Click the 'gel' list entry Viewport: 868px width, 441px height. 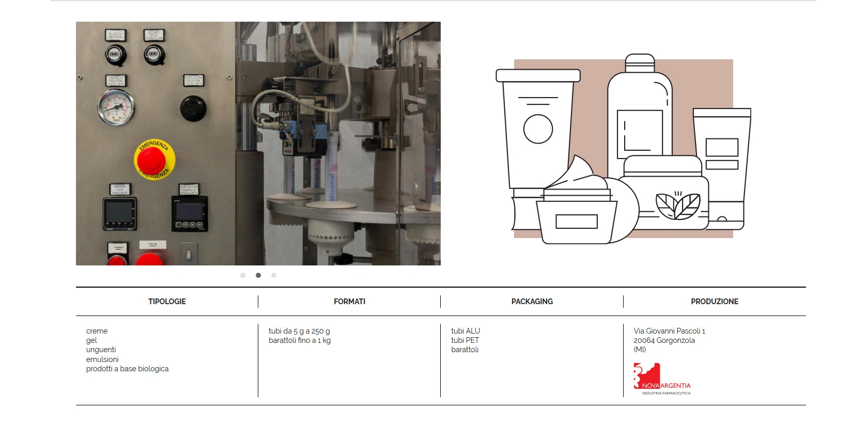(x=91, y=340)
